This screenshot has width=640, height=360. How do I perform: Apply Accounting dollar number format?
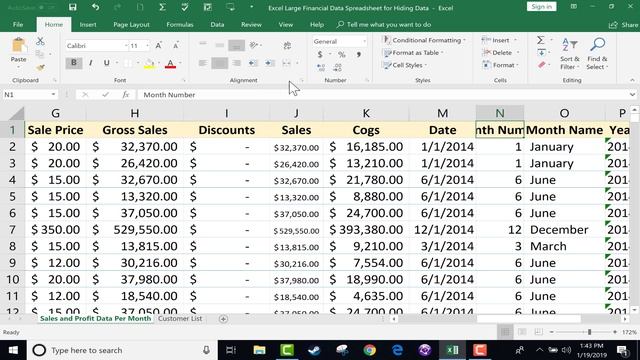(320, 54)
